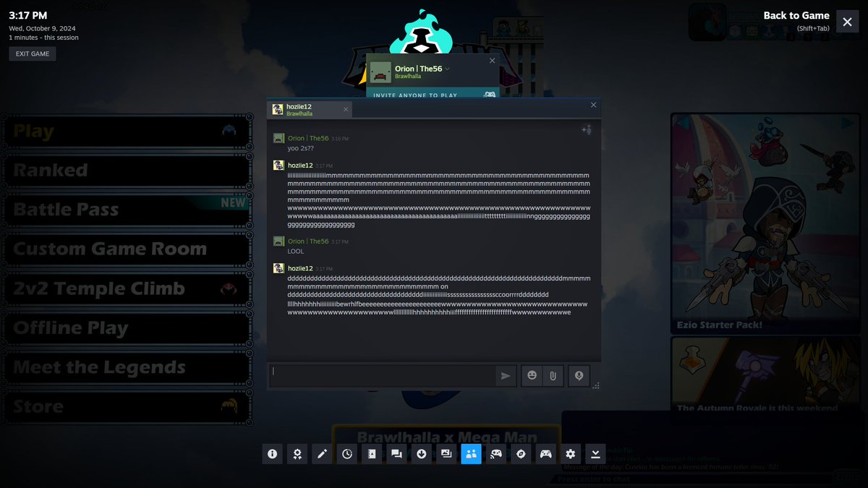The image size is (868, 488).
Task: Open the game info overlay icon
Action: [273, 454]
